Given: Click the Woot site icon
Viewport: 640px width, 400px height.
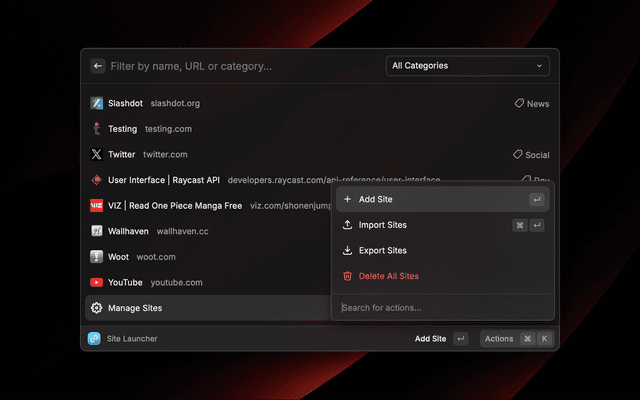Looking at the screenshot, I should tap(97, 257).
